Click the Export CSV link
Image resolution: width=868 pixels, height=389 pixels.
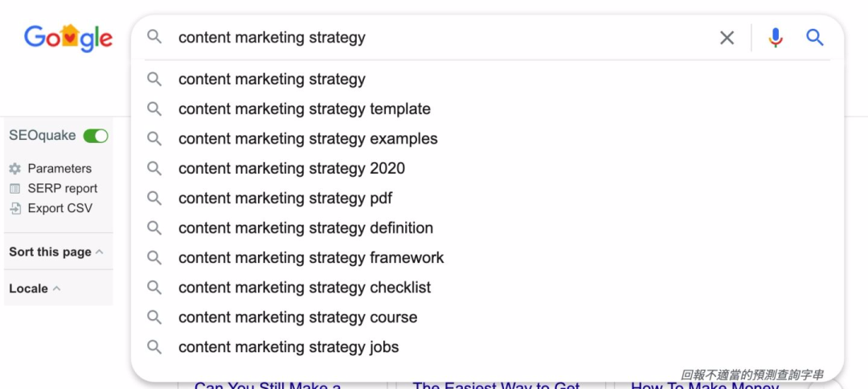[x=59, y=209]
